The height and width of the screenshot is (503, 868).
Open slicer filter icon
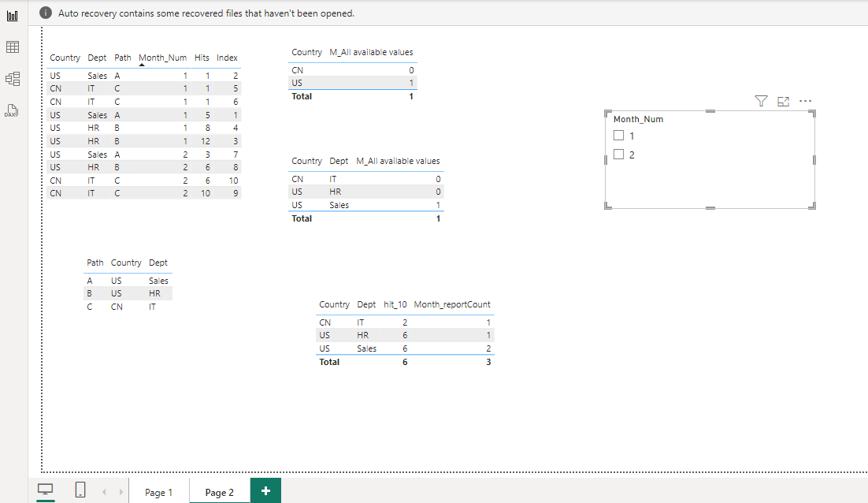(761, 101)
